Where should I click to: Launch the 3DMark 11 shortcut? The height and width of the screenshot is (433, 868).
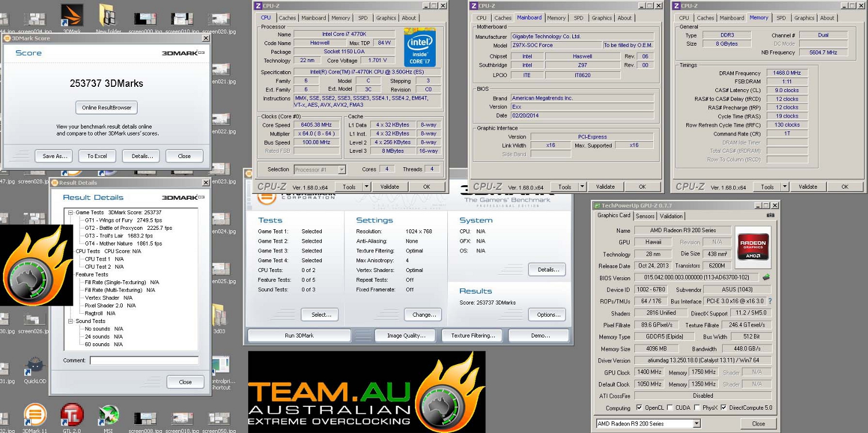[35, 419]
